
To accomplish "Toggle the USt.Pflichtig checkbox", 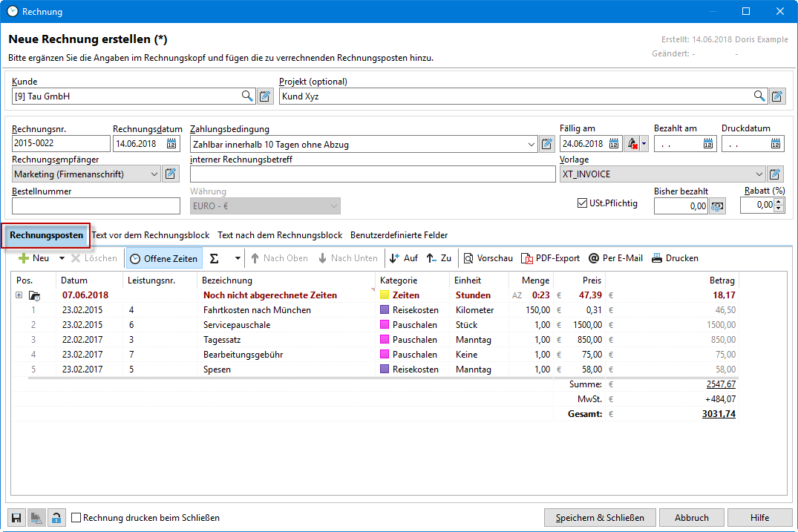I will click(x=582, y=203).
